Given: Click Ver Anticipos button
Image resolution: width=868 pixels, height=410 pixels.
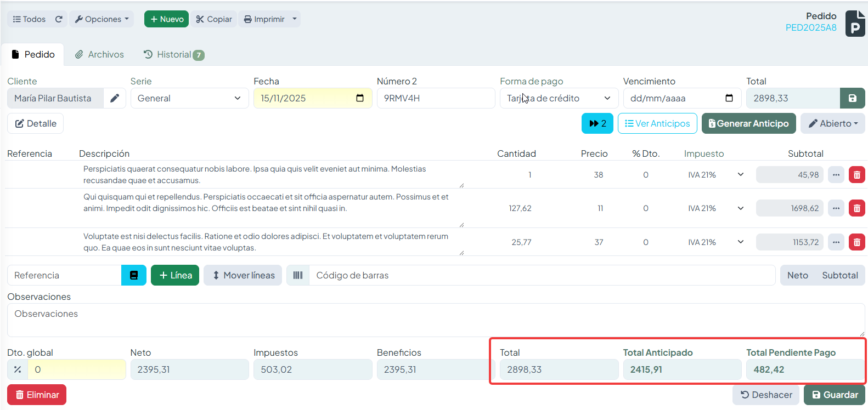Looking at the screenshot, I should pyautogui.click(x=657, y=123).
